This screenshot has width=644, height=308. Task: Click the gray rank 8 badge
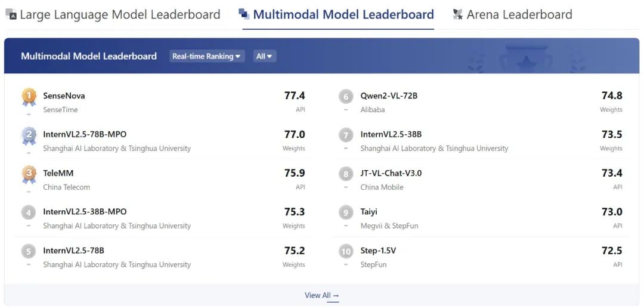tap(346, 174)
